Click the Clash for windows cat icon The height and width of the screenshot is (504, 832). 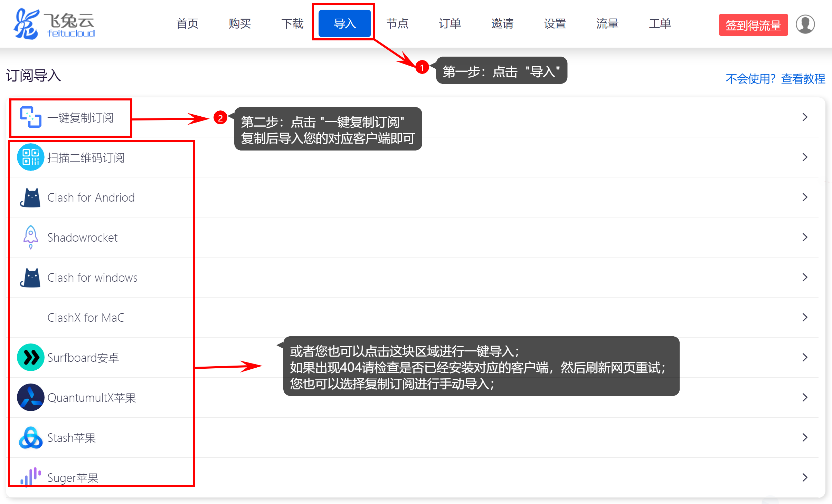(30, 278)
